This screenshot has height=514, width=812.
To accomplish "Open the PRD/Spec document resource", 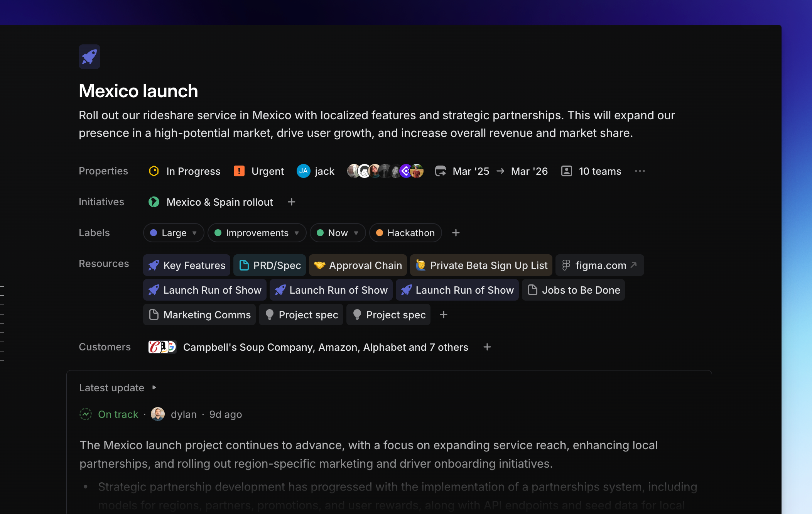I will tap(269, 265).
